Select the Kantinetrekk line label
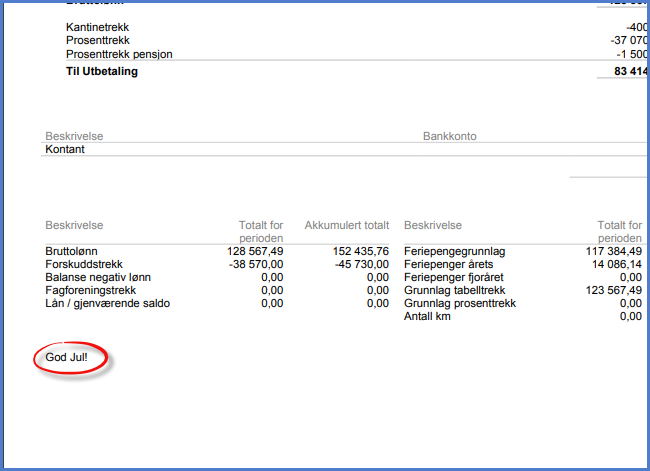This screenshot has height=471, width=650. pyautogui.click(x=97, y=27)
